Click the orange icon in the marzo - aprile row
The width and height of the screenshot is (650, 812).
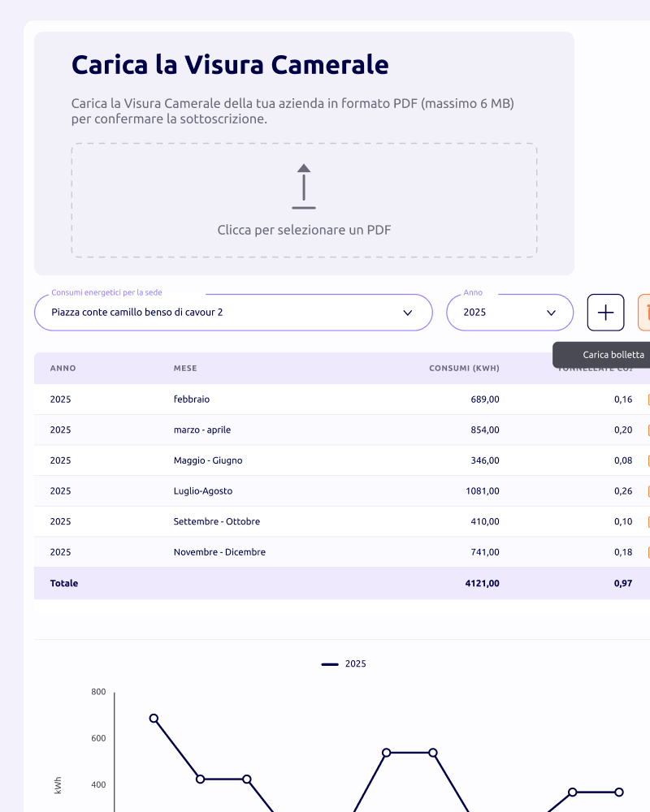click(648, 430)
